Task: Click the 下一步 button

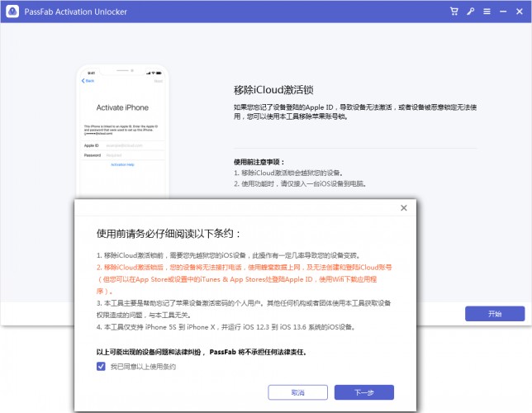Action: [364, 392]
